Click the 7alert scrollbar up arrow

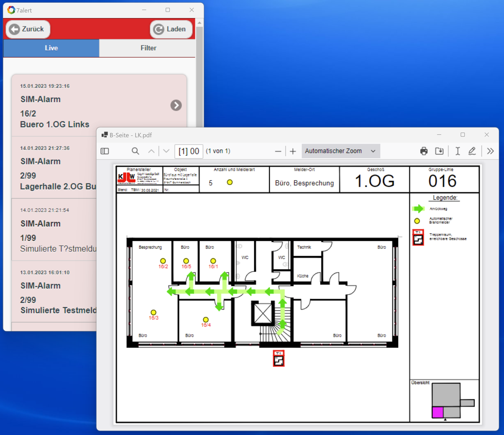click(200, 23)
